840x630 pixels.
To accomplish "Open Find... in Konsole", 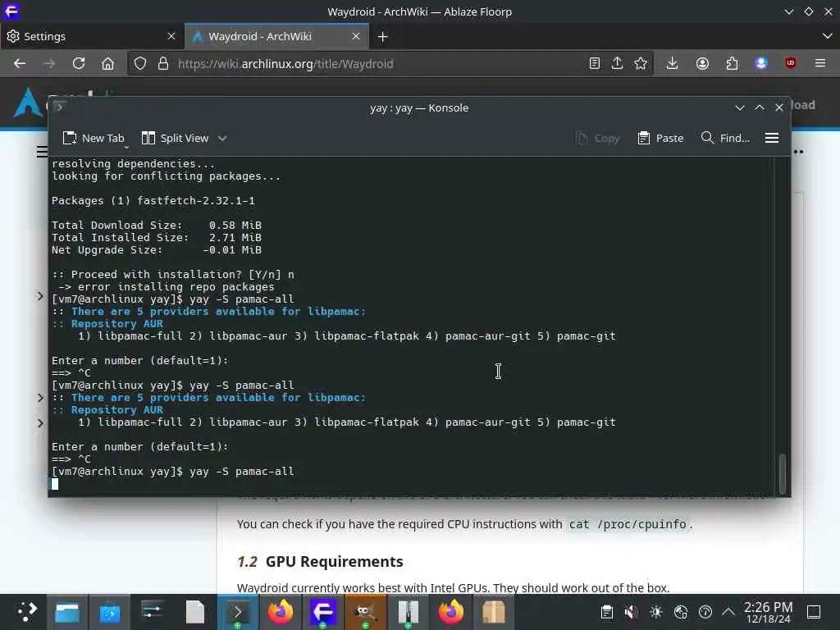I will (725, 138).
